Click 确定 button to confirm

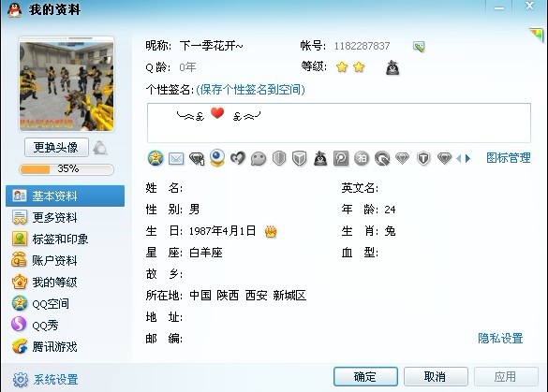coord(365,376)
